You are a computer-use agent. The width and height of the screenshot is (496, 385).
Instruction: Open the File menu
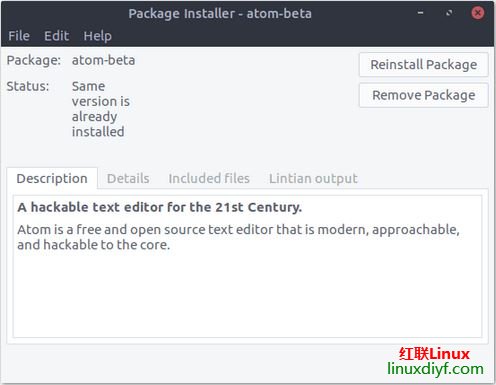click(19, 36)
